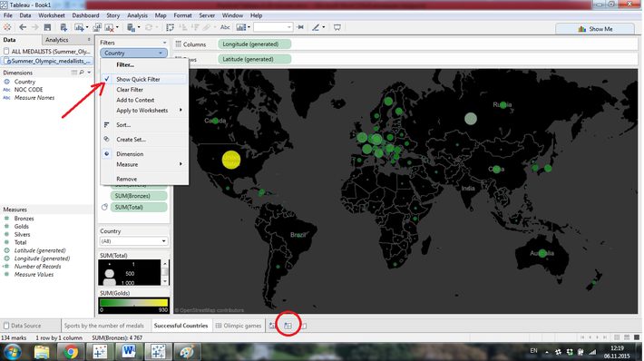
Task: Open highlight pen dropdown arrow
Action: 323,27
